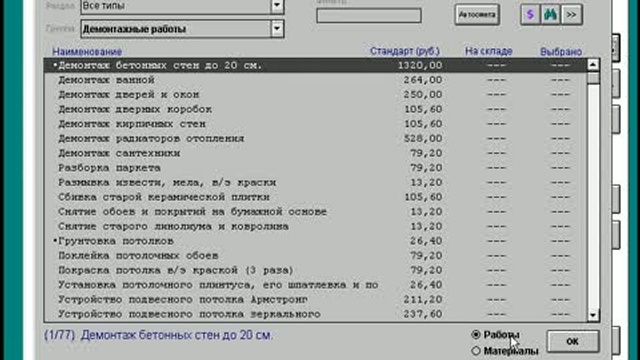Click the price value 1320,00
This screenshot has height=360, width=640.
(x=420, y=65)
